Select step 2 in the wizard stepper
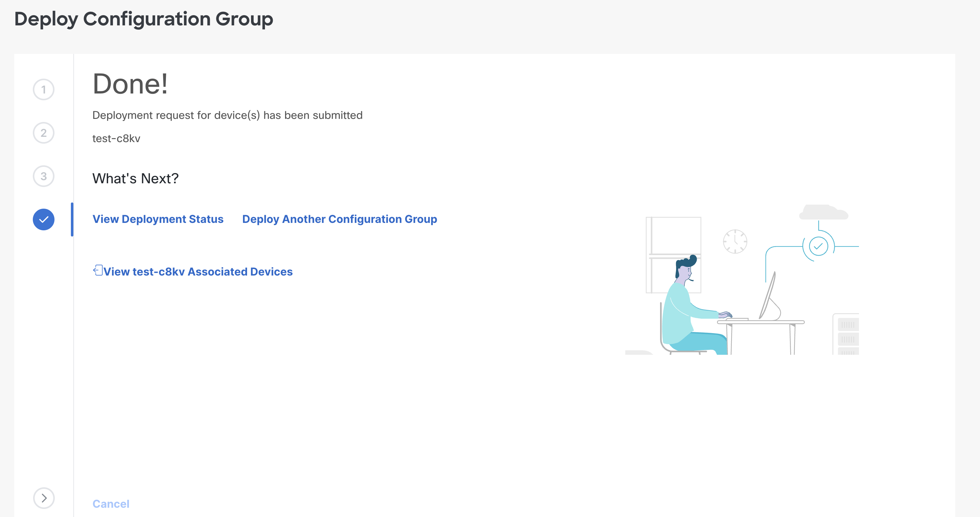This screenshot has height=517, width=980. pyautogui.click(x=44, y=133)
